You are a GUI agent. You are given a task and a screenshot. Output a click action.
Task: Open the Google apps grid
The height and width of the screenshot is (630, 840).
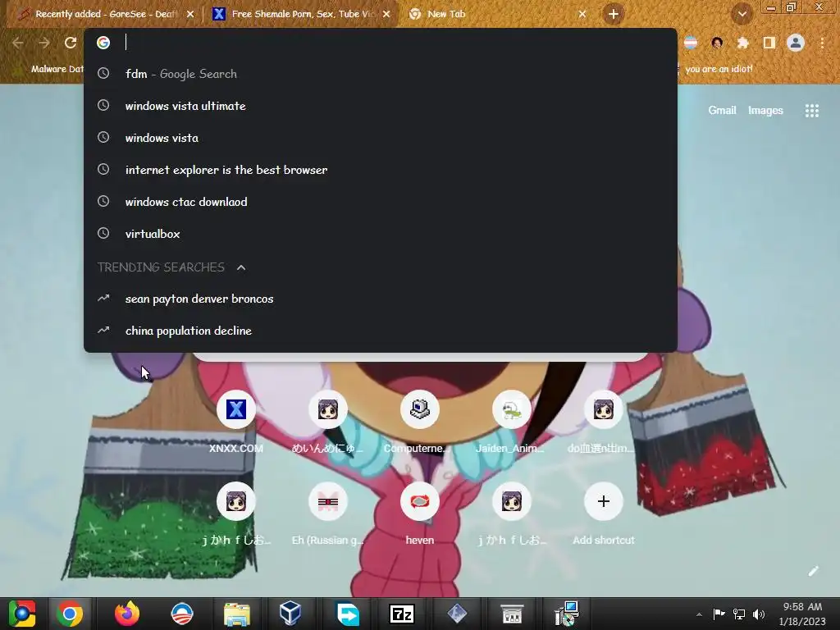pyautogui.click(x=811, y=111)
